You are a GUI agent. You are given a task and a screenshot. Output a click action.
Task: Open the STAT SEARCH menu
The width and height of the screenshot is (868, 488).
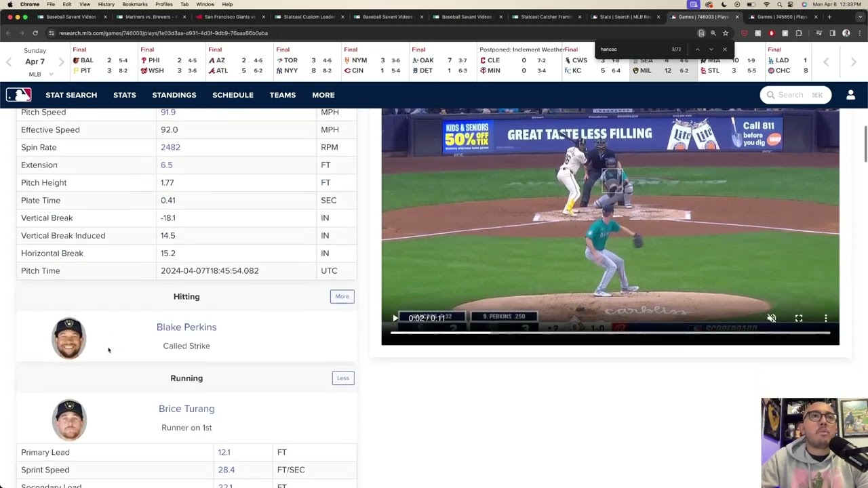pyautogui.click(x=71, y=95)
